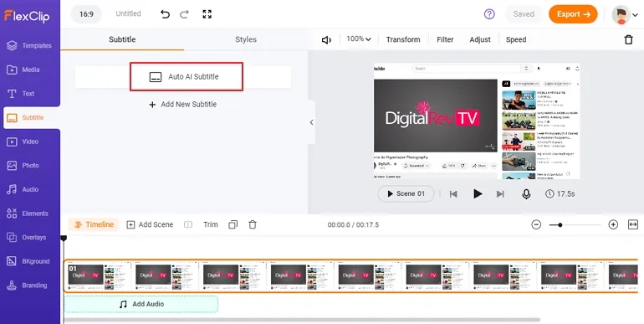Click the FlexClip logo
The image size is (644, 324).
(x=27, y=16)
